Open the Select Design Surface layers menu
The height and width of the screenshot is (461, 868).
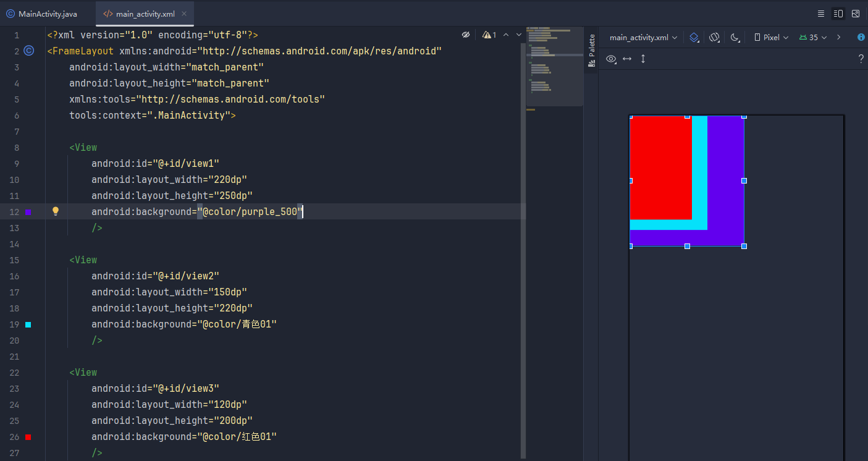[694, 37]
